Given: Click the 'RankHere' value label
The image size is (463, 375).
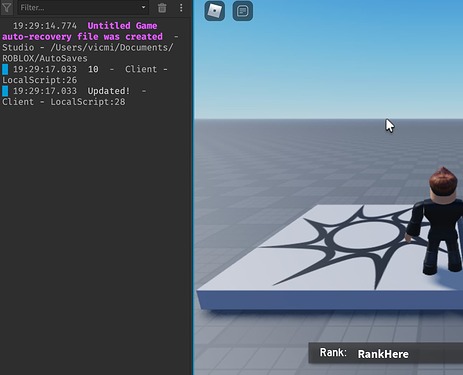Looking at the screenshot, I should click(x=383, y=354).
